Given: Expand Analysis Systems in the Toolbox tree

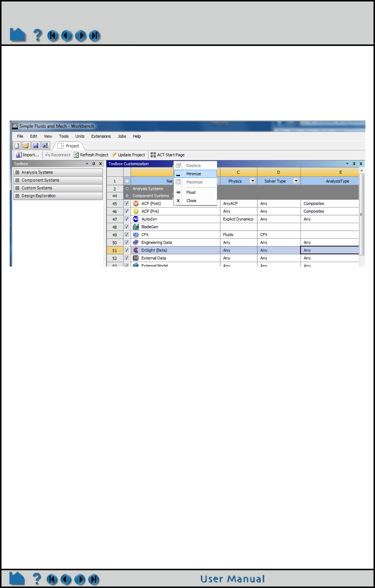Looking at the screenshot, I should [x=17, y=172].
